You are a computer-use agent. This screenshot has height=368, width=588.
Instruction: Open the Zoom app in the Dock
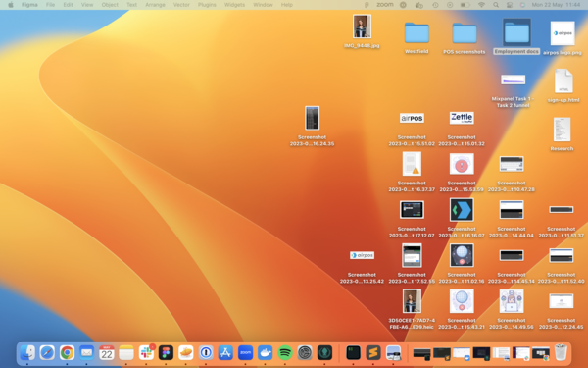pyautogui.click(x=245, y=352)
